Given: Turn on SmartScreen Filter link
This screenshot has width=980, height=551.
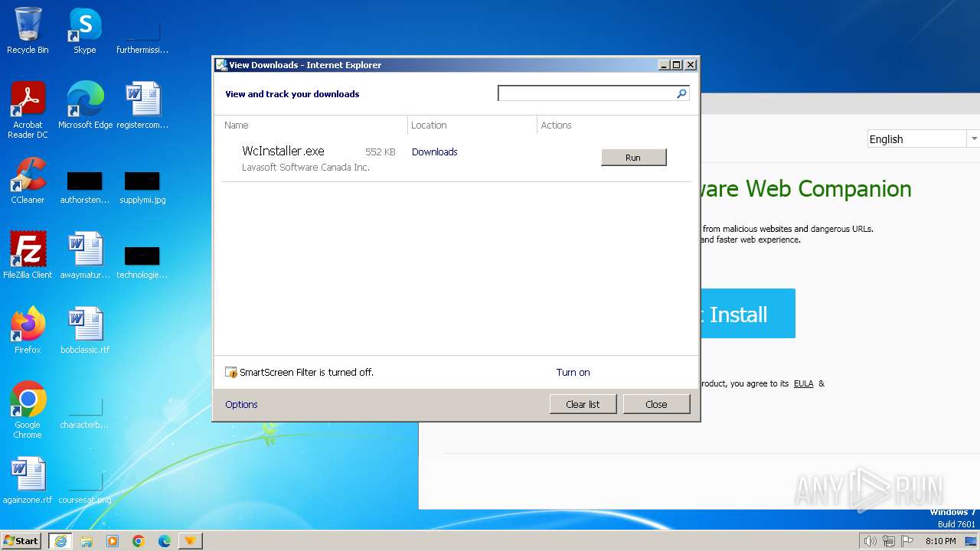Looking at the screenshot, I should (573, 373).
